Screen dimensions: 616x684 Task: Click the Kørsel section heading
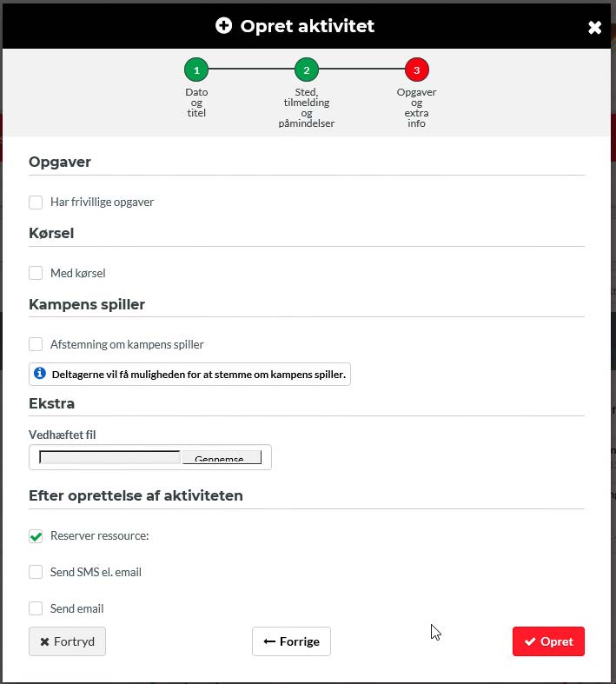[x=51, y=233]
